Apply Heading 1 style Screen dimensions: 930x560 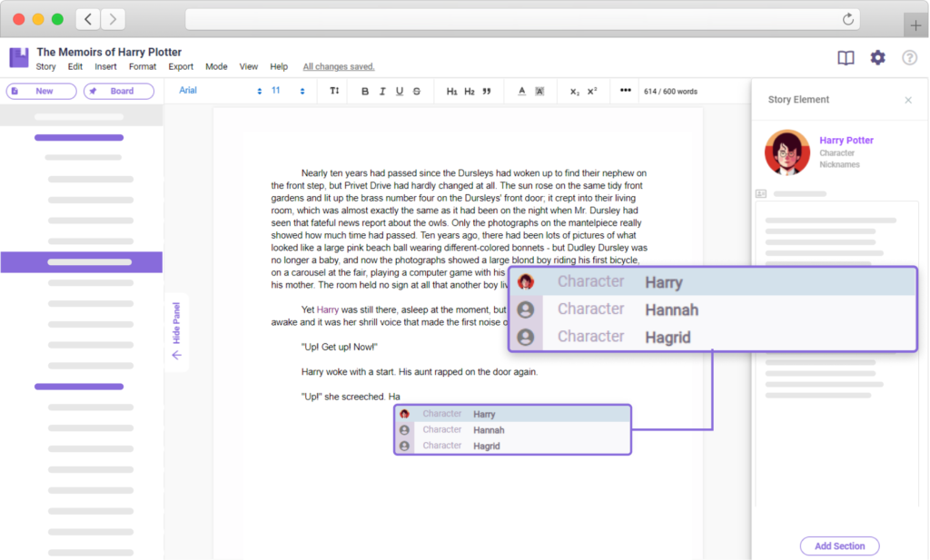(x=451, y=91)
